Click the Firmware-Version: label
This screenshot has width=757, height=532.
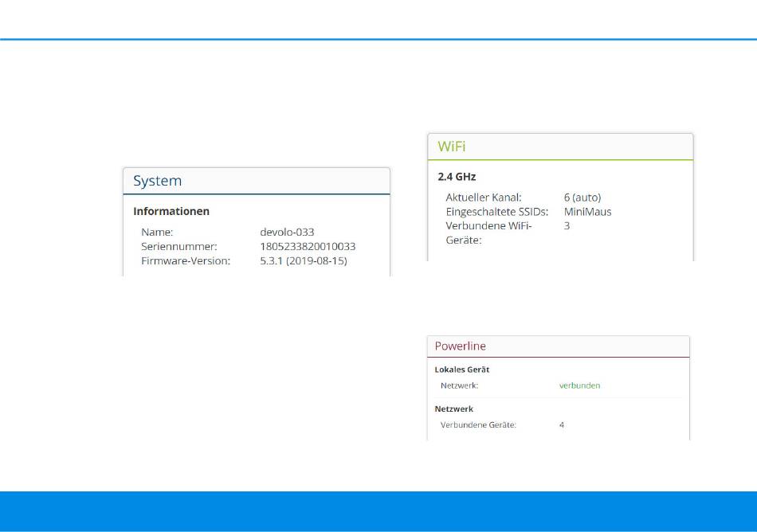[x=186, y=261]
